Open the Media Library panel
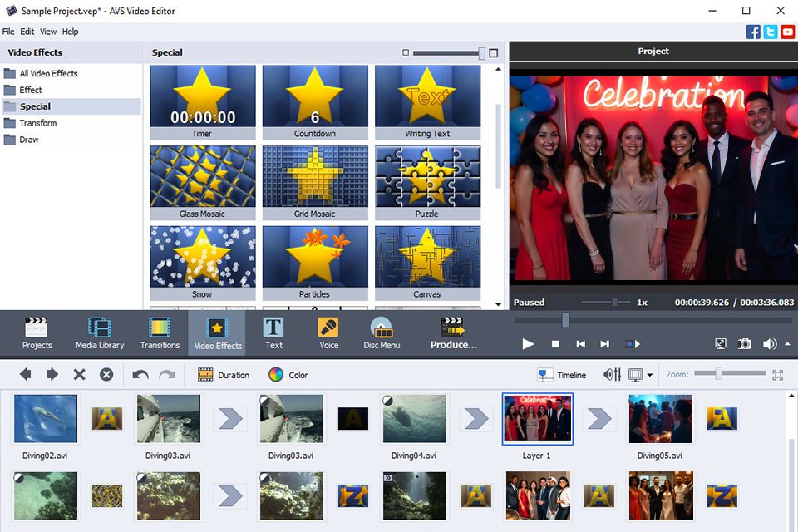The height and width of the screenshot is (532, 798). pyautogui.click(x=99, y=332)
